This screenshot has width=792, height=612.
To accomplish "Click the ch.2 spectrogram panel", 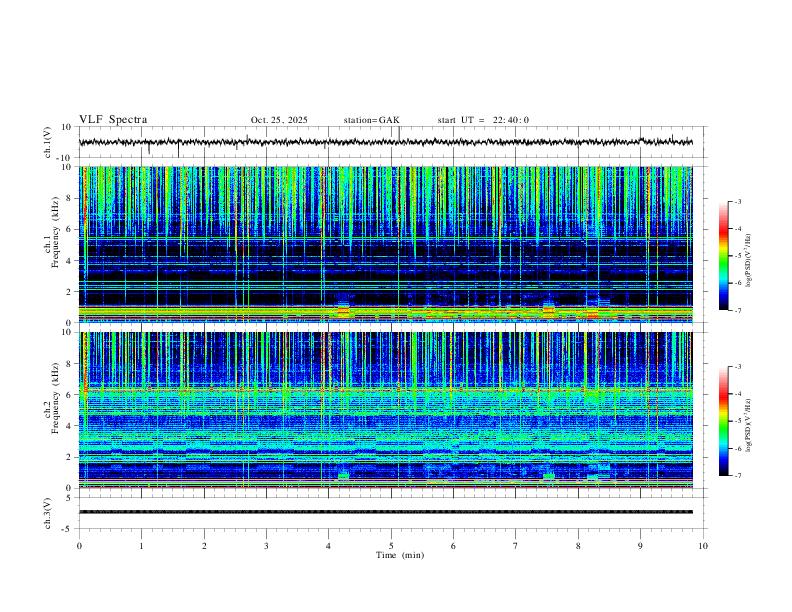I will 385,410.
